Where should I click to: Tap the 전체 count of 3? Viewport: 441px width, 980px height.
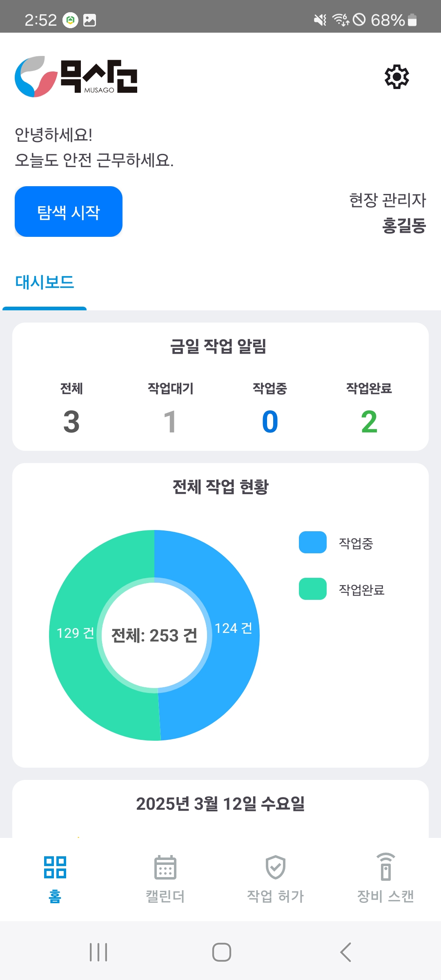pyautogui.click(x=71, y=421)
